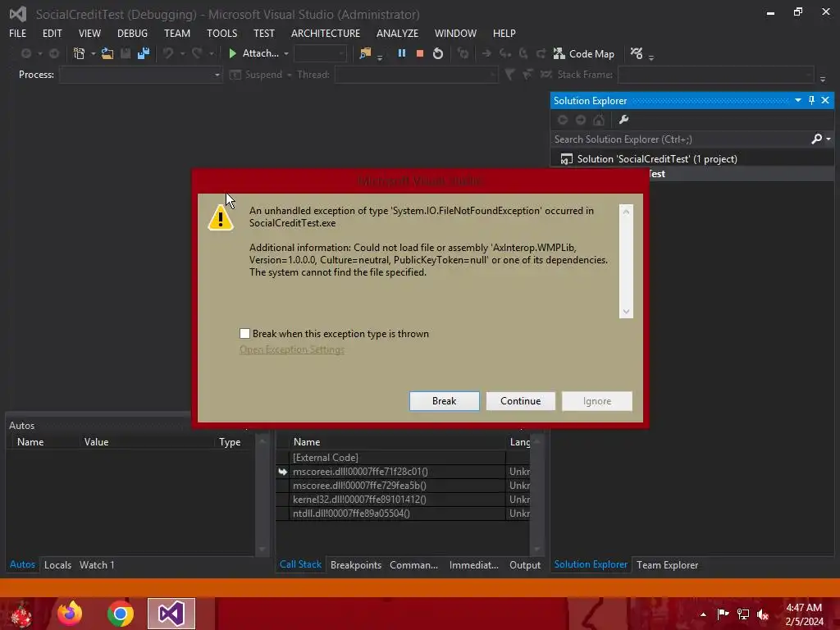
Task: Open Firefox from the taskbar
Action: tap(70, 614)
